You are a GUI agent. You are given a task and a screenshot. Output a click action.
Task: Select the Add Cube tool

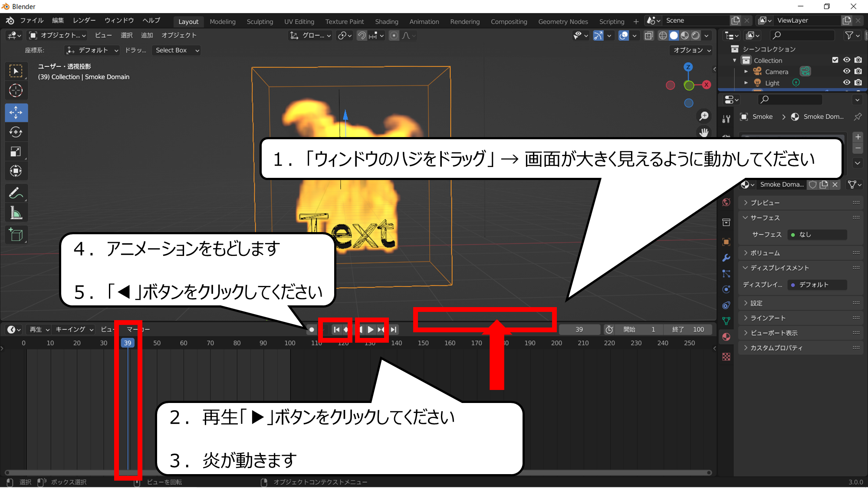16,235
